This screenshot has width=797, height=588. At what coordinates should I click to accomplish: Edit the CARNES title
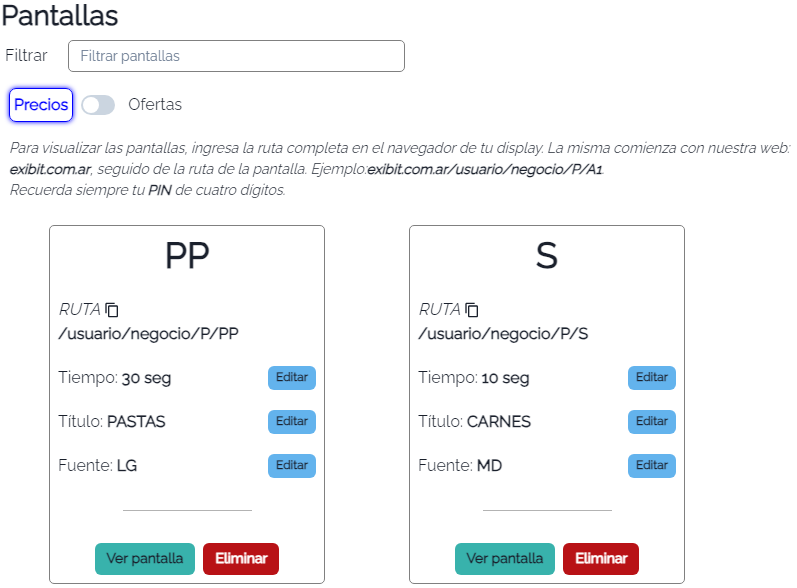(652, 422)
